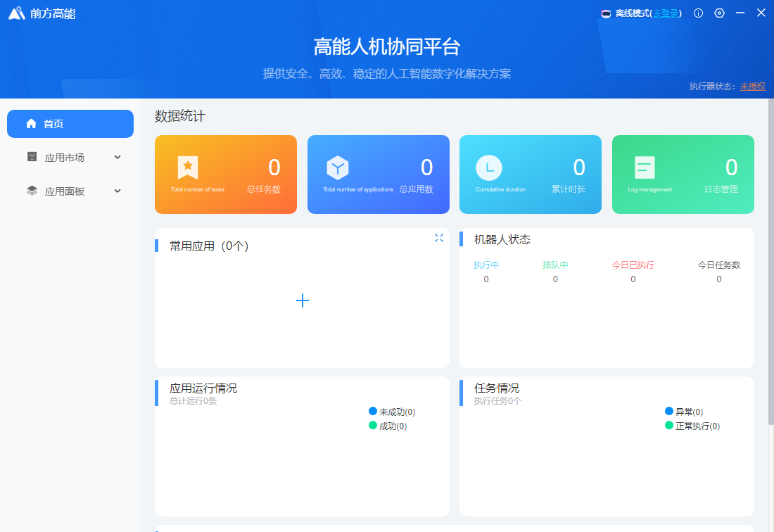The image size is (774, 532).
Task: Click the vertical scrollbar on right edge
Action: [x=770, y=260]
